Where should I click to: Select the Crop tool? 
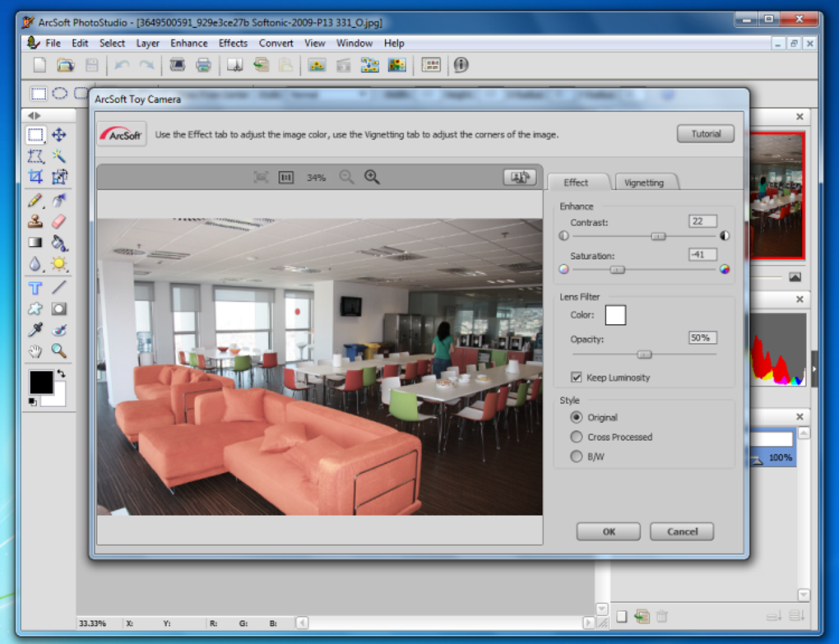pos(35,177)
